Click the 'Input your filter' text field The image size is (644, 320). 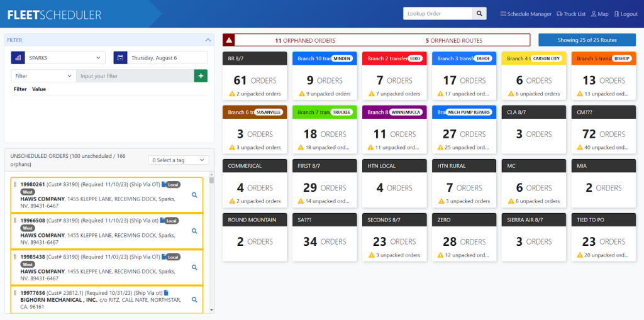tap(135, 76)
